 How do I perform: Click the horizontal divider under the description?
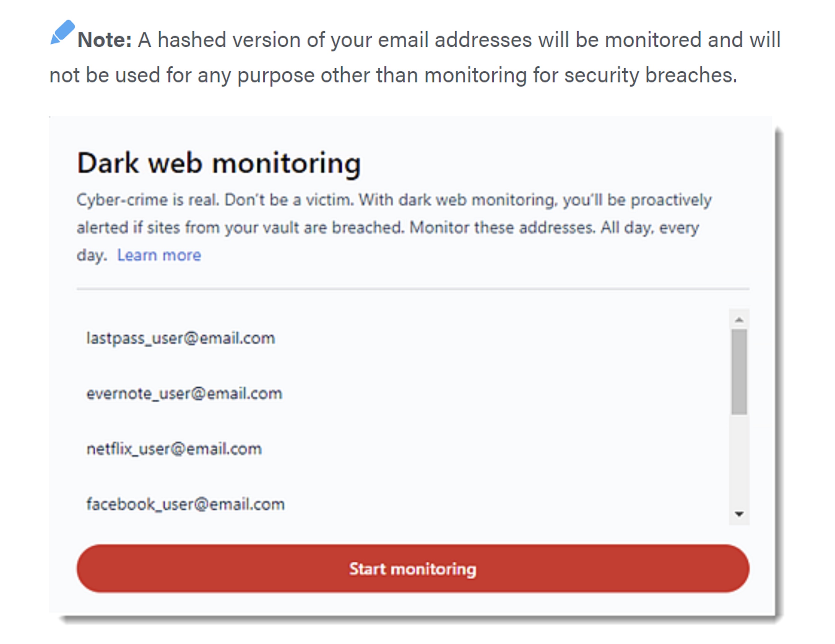[x=413, y=289]
